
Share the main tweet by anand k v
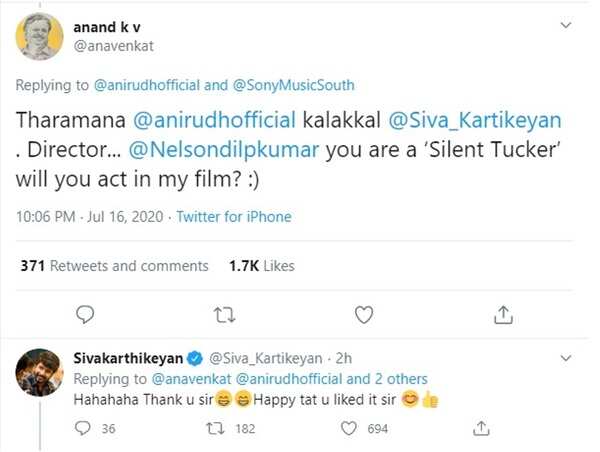tap(503, 314)
